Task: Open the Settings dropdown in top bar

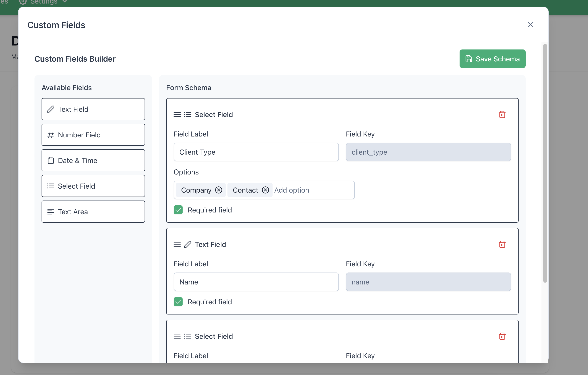Action: click(x=44, y=2)
